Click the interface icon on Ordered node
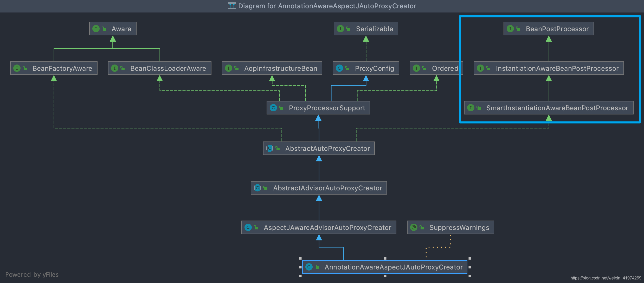 click(416, 68)
